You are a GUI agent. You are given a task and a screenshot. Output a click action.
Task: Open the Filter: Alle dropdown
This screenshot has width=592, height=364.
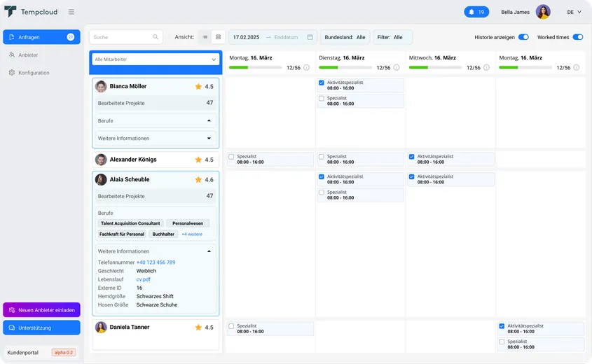(x=392, y=37)
